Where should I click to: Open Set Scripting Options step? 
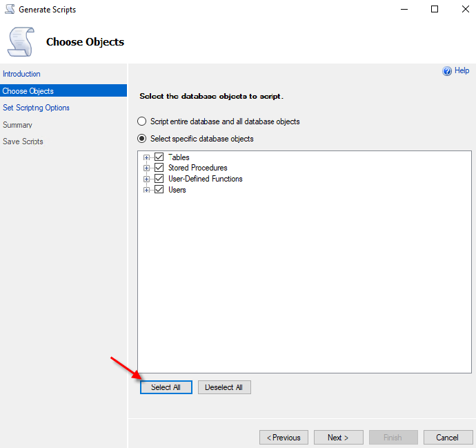click(36, 108)
